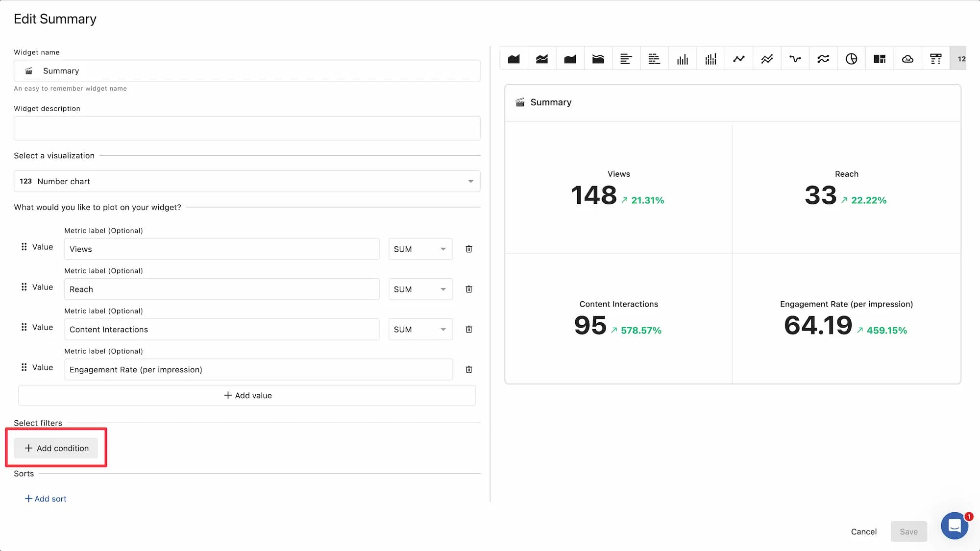The width and height of the screenshot is (980, 551).
Task: Delete the Views metric row
Action: [468, 249]
